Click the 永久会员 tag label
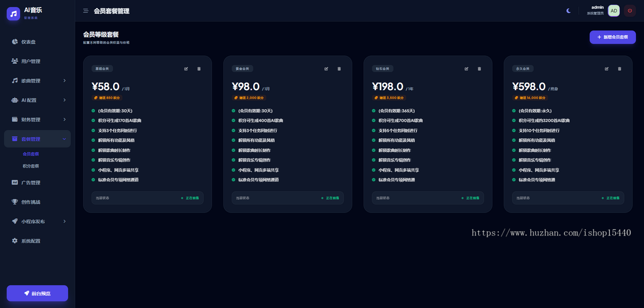This screenshot has width=644, height=308. [523, 69]
